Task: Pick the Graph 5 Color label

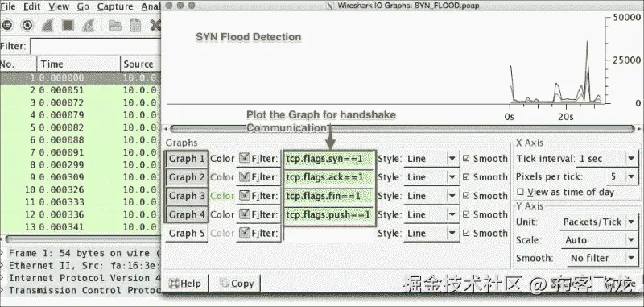Action: (222, 234)
